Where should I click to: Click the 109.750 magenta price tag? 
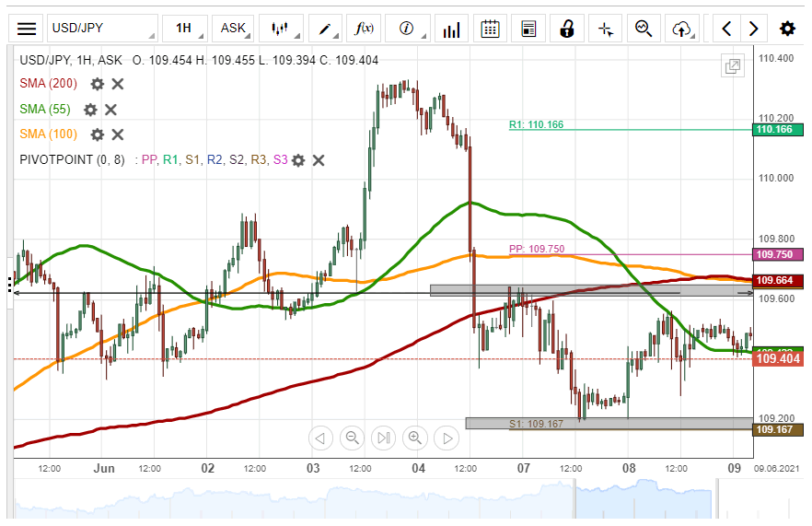tap(778, 254)
